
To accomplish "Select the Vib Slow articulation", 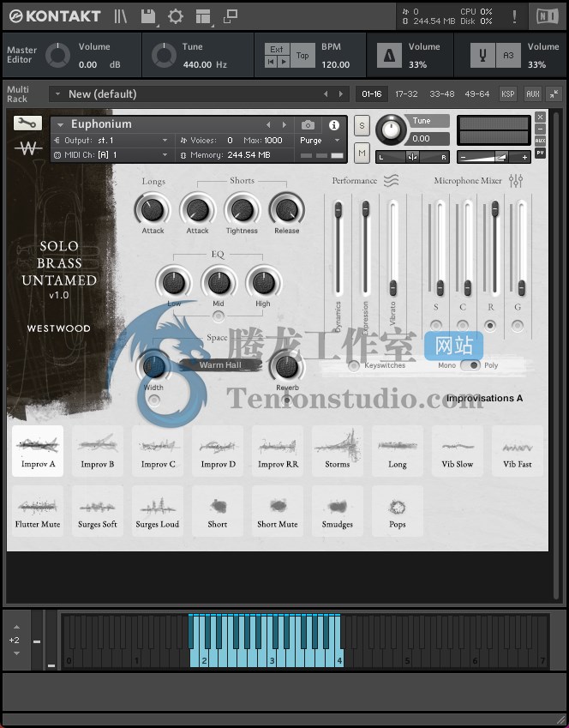I will tap(458, 450).
